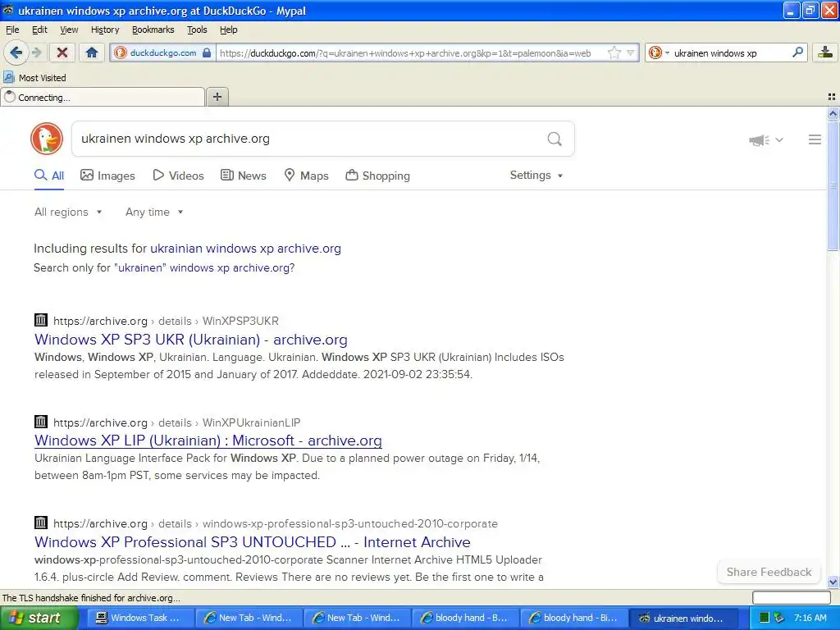
Task: Click the WinXPSP3UKR result archive favicon
Action: (x=41, y=321)
